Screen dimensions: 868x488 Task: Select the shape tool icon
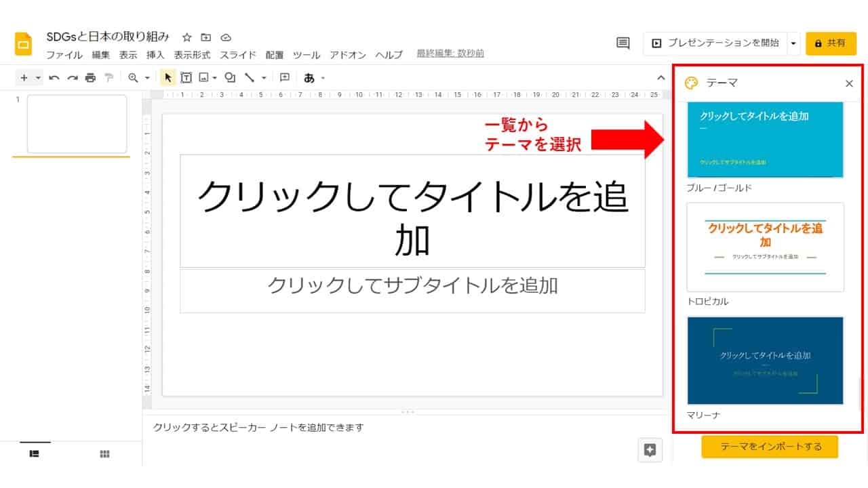[x=230, y=78]
